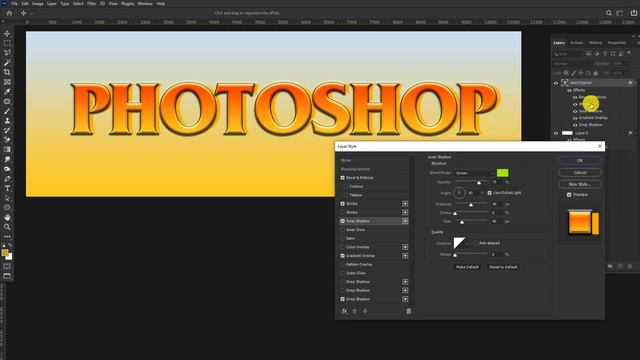Open the Window menu
The width and height of the screenshot is (640, 360).
(x=145, y=4)
